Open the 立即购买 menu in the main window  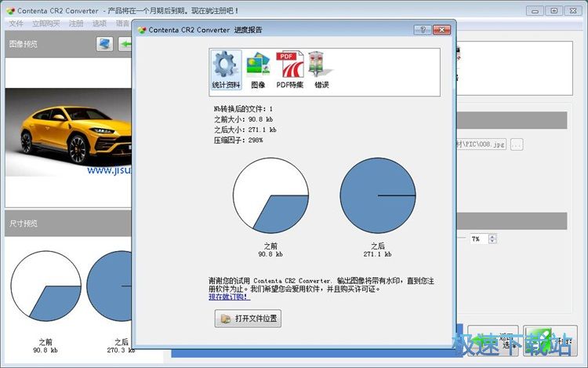pos(45,24)
